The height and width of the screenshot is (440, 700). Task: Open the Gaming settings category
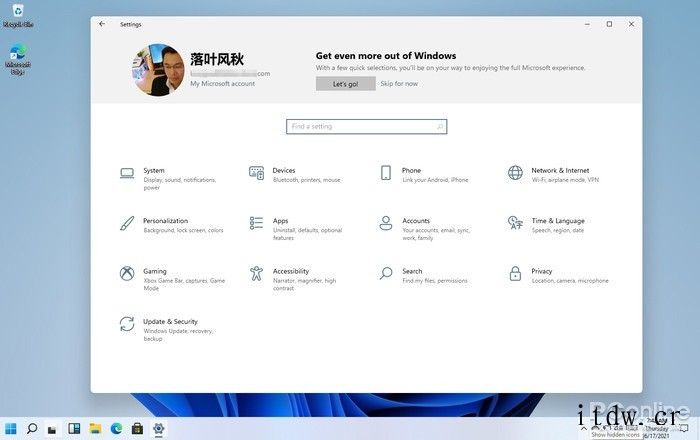click(154, 271)
